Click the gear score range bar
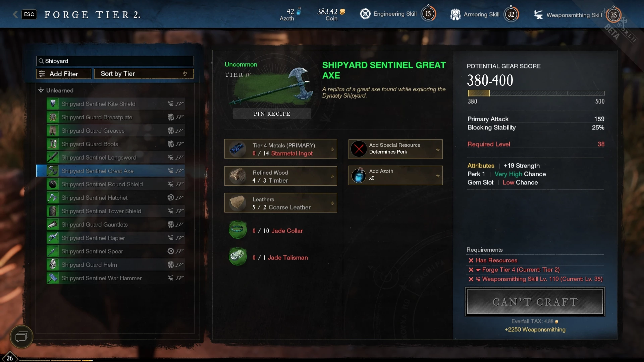This screenshot has width=644, height=362. point(536,93)
